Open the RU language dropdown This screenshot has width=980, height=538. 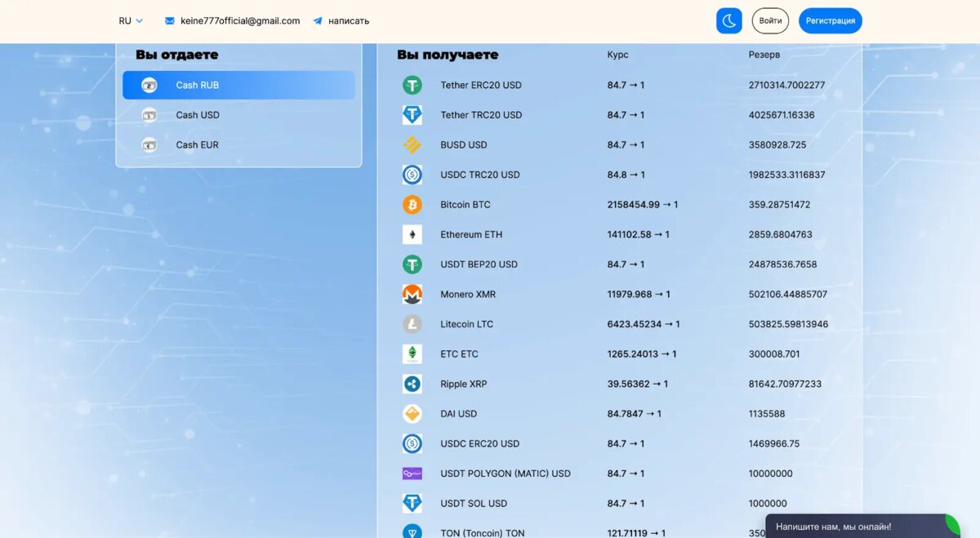tap(131, 21)
